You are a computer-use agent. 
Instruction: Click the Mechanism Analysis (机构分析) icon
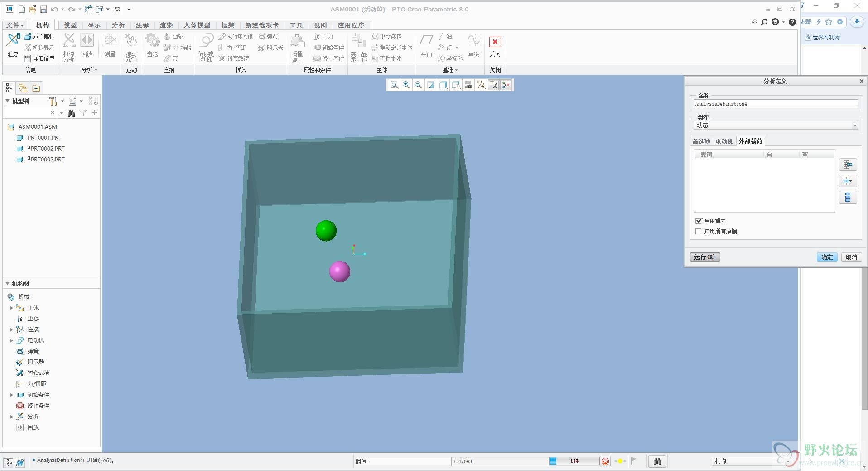tap(68, 47)
